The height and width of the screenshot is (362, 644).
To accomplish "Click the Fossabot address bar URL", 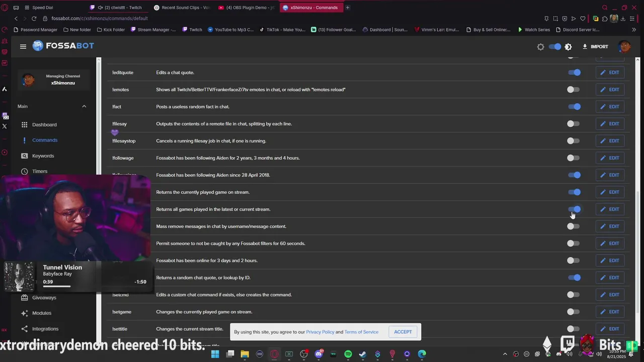I will click(x=99, y=19).
